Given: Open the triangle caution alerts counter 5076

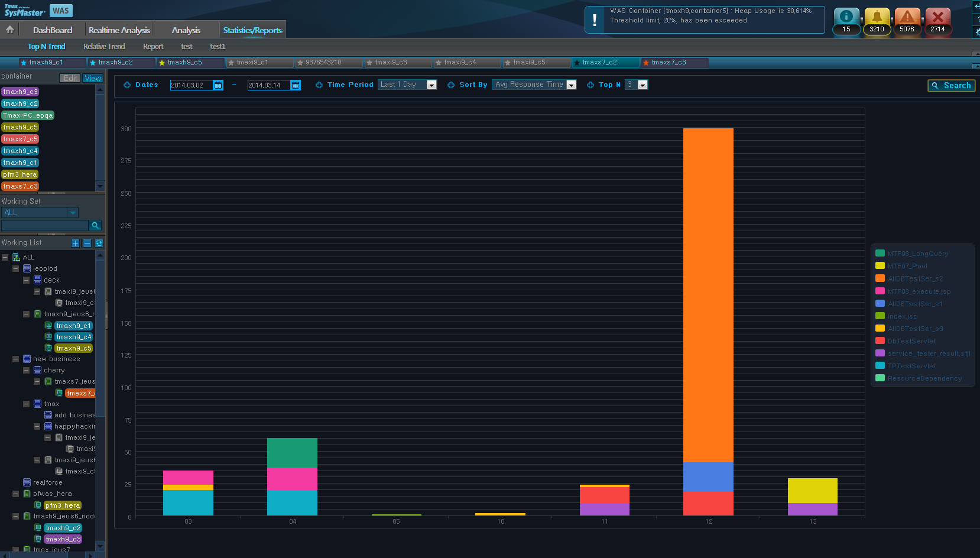Looking at the screenshot, I should tap(907, 22).
